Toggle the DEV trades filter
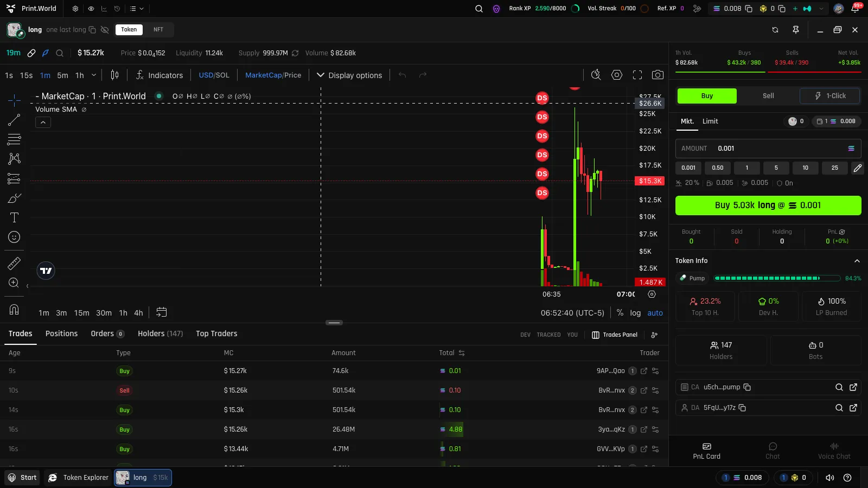The image size is (868, 488). pyautogui.click(x=525, y=335)
